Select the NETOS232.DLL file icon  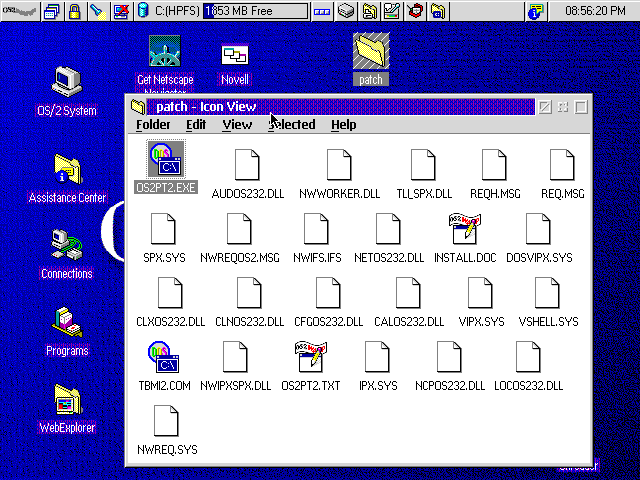pos(388,229)
